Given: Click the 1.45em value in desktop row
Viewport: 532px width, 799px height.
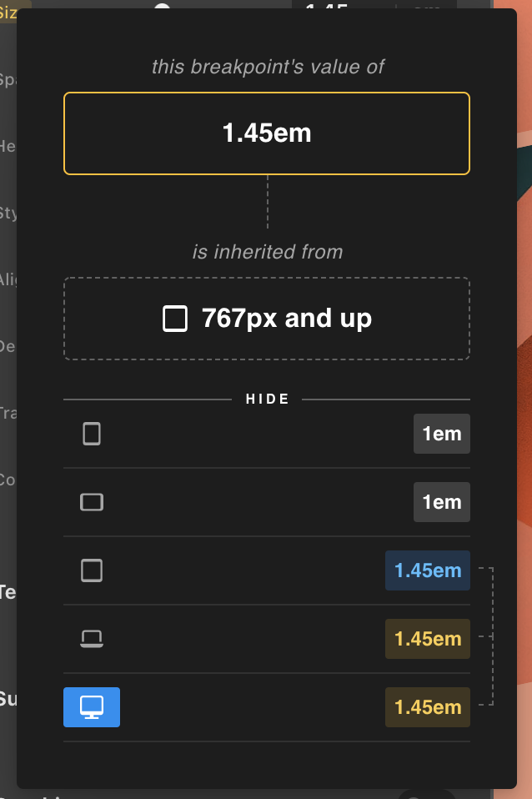Looking at the screenshot, I should click(427, 707).
